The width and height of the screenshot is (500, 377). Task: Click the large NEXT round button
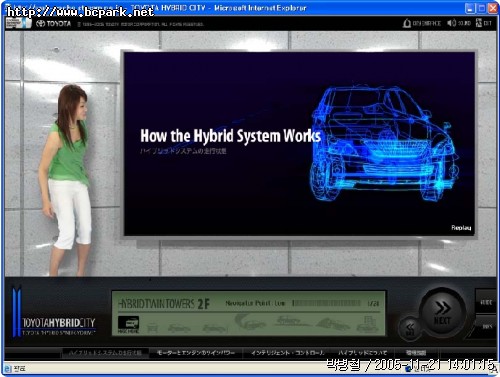pos(442,313)
